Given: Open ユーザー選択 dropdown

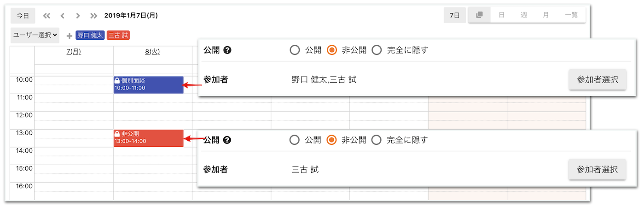Looking at the screenshot, I should click(x=35, y=35).
